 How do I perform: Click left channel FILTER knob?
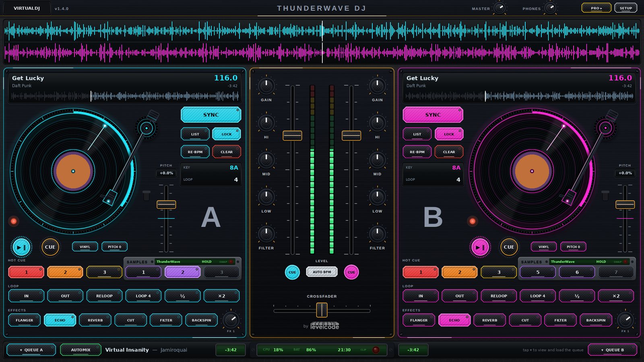(x=266, y=234)
